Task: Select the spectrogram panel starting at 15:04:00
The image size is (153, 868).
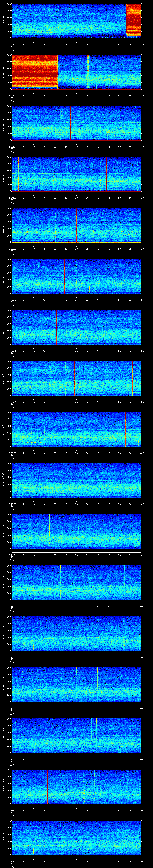Action: (x=76, y=174)
